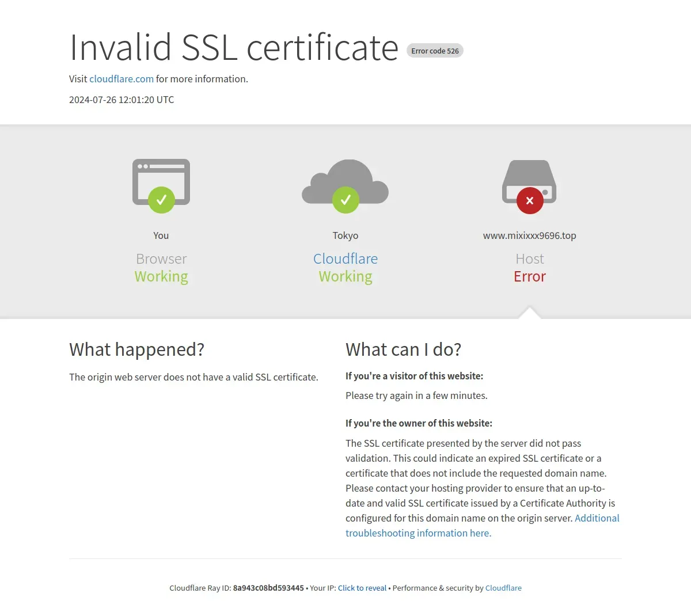
Task: Click the Tokyo location label
Action: coord(345,235)
